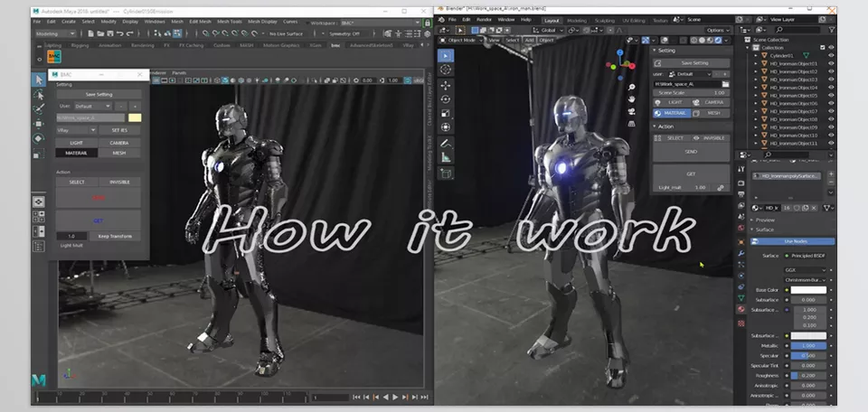Open the Modifier wrench properties tab
Screen dimensions: 868x412
click(x=741, y=253)
